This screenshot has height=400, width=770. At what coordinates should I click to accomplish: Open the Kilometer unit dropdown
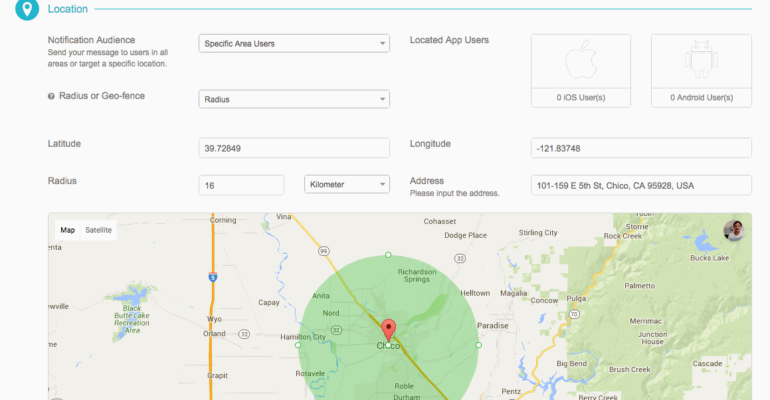(347, 185)
